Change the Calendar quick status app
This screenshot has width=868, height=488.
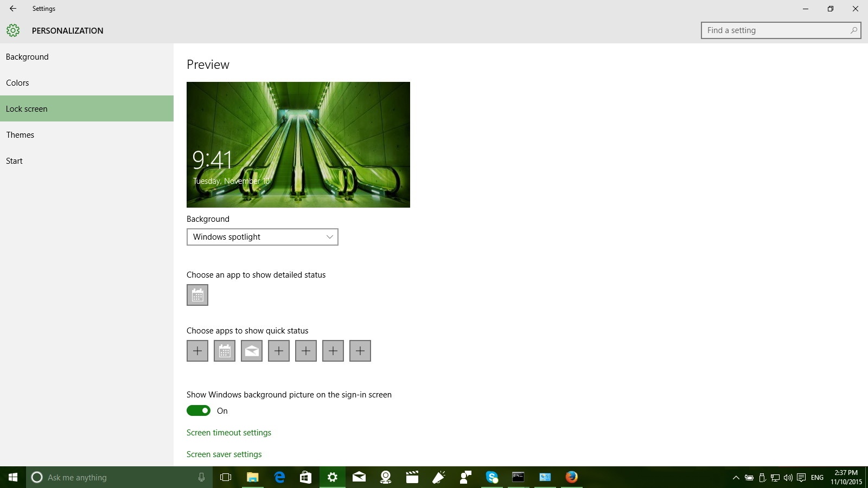pos(225,351)
